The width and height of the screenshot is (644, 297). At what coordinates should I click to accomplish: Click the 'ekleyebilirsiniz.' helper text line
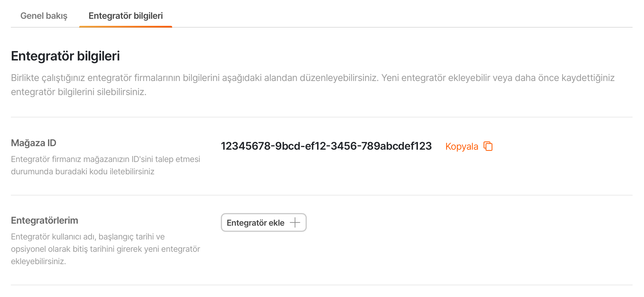tap(38, 261)
